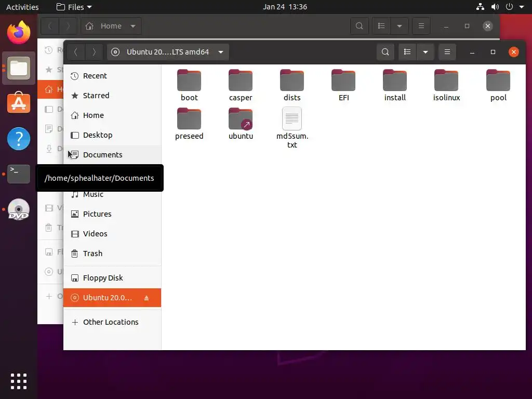Go back in background Home window

50,26
